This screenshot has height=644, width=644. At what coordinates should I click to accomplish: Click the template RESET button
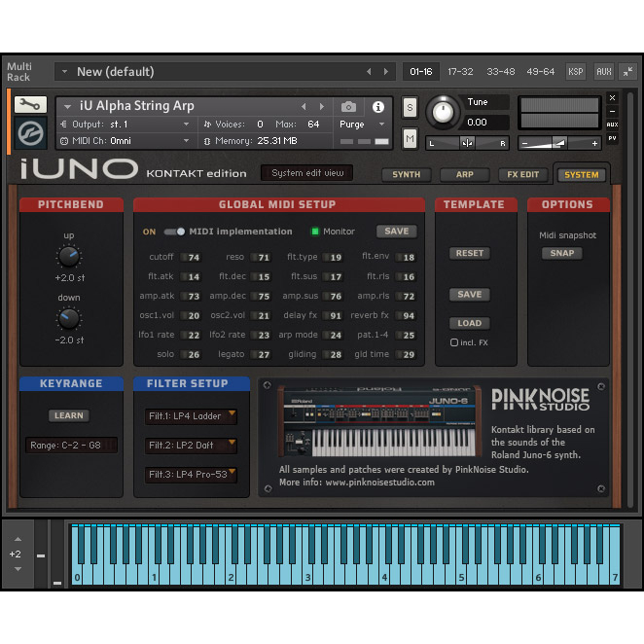[x=470, y=253]
